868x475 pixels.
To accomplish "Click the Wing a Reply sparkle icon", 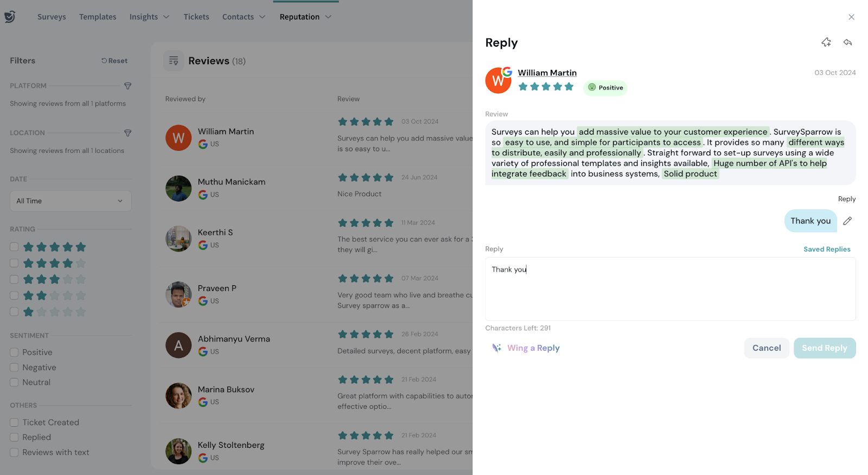I will (496, 348).
